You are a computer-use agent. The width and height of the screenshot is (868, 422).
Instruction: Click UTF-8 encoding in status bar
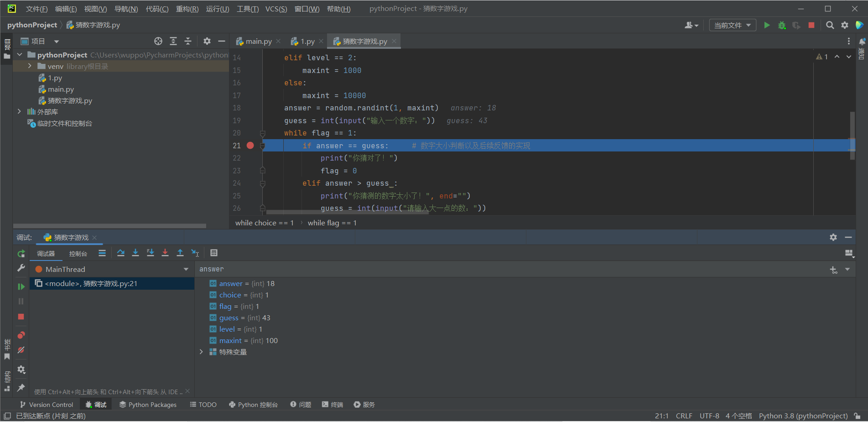click(x=709, y=416)
